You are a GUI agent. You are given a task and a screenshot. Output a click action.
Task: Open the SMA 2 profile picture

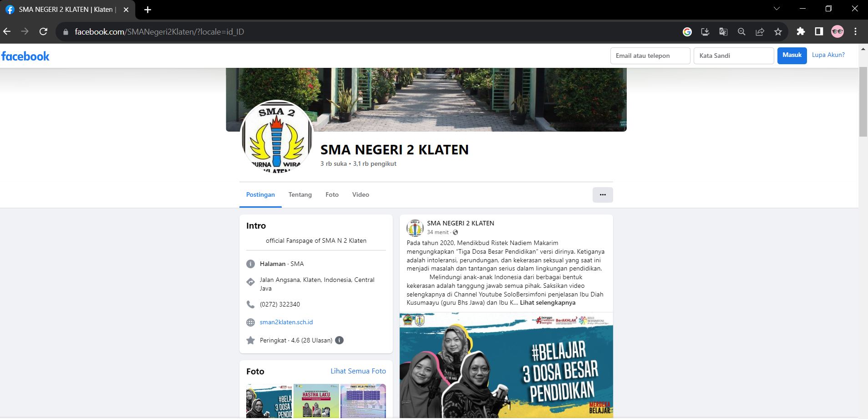click(277, 137)
